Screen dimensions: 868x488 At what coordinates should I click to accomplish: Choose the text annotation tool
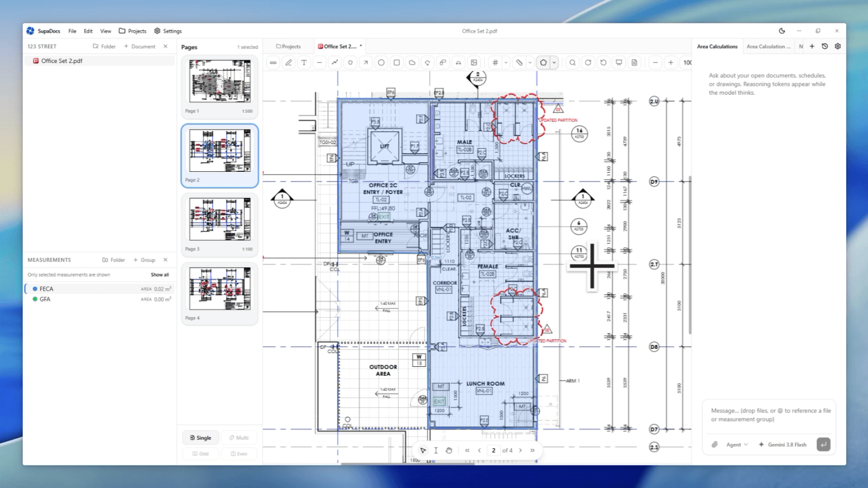click(x=304, y=63)
